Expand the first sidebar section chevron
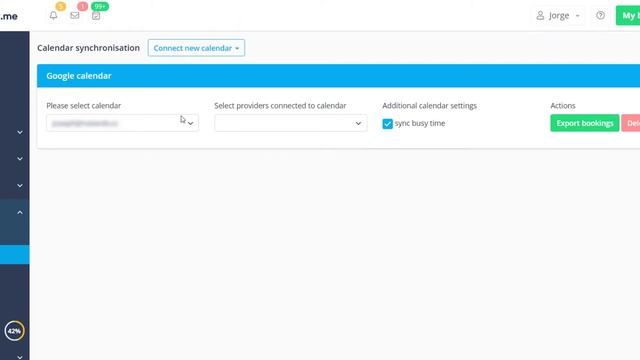This screenshot has width=640, height=360. coord(20,132)
